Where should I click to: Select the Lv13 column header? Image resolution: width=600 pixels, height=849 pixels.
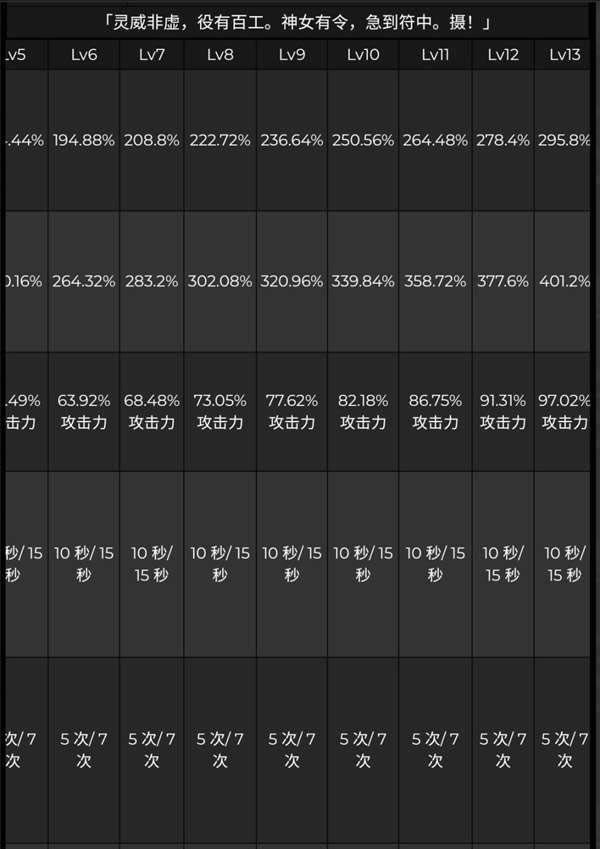[x=565, y=54]
